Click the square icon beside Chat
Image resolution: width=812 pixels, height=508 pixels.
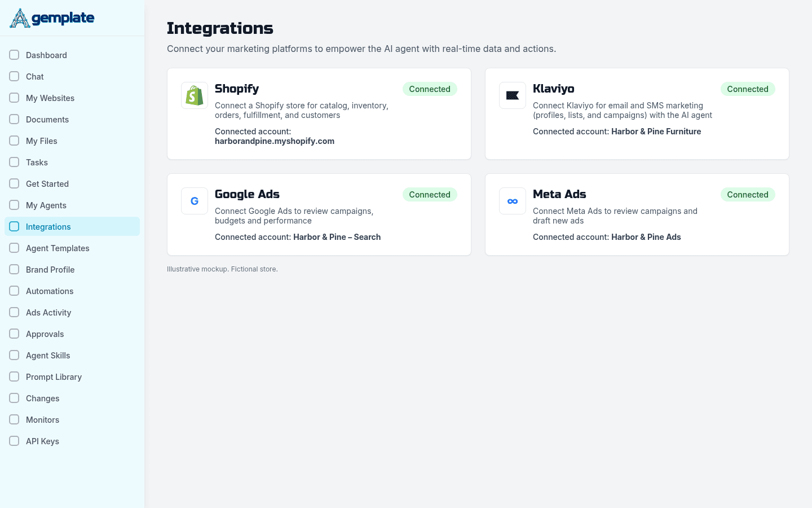tap(14, 76)
